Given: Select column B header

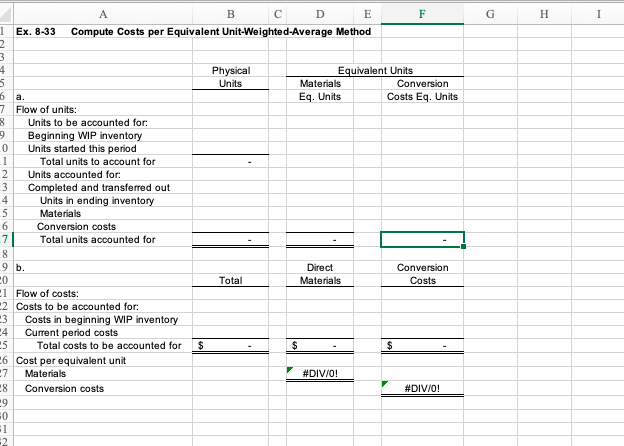Looking at the screenshot, I should tap(230, 14).
